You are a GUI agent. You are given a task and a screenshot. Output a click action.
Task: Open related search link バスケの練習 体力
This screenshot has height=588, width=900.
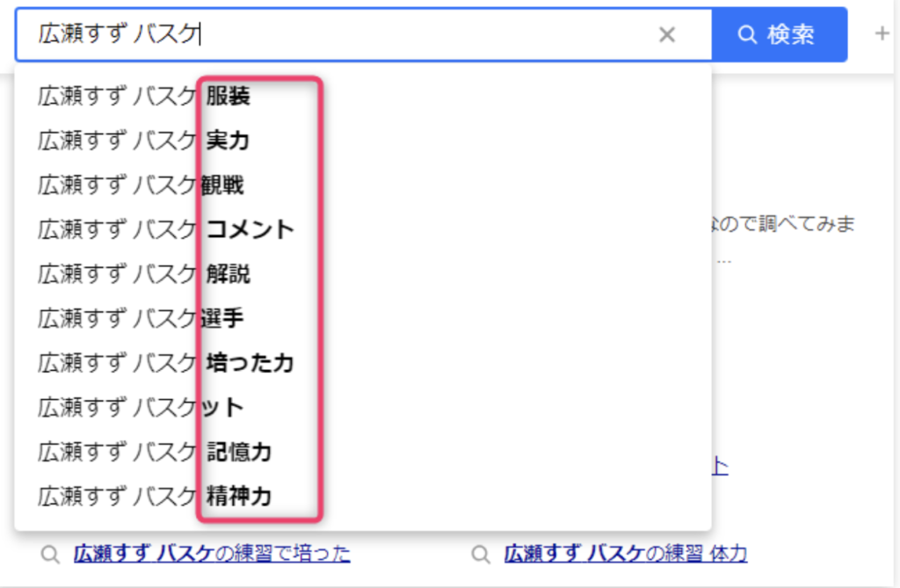click(x=625, y=554)
